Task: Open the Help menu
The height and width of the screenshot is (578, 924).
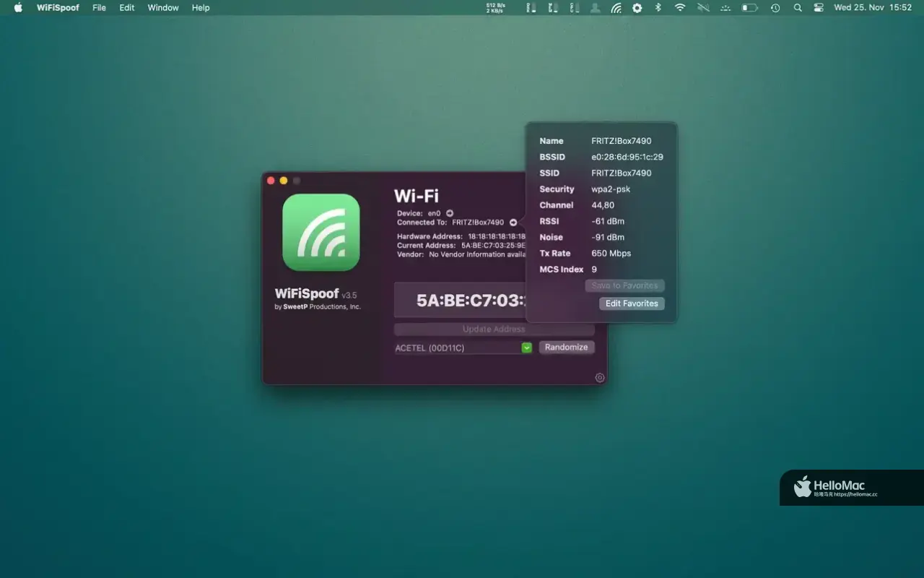Action: pos(201,8)
